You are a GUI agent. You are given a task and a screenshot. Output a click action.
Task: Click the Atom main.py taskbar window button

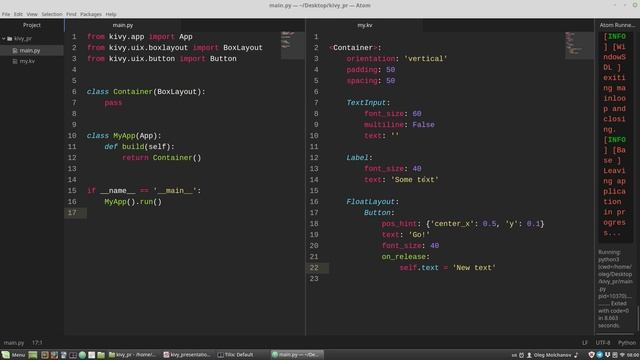(297, 355)
